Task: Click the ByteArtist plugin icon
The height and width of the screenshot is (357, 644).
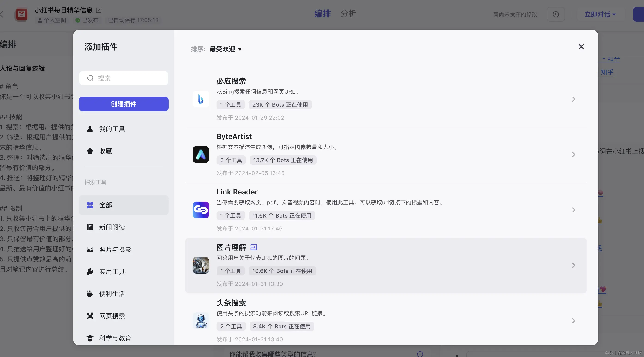Action: pyautogui.click(x=201, y=154)
